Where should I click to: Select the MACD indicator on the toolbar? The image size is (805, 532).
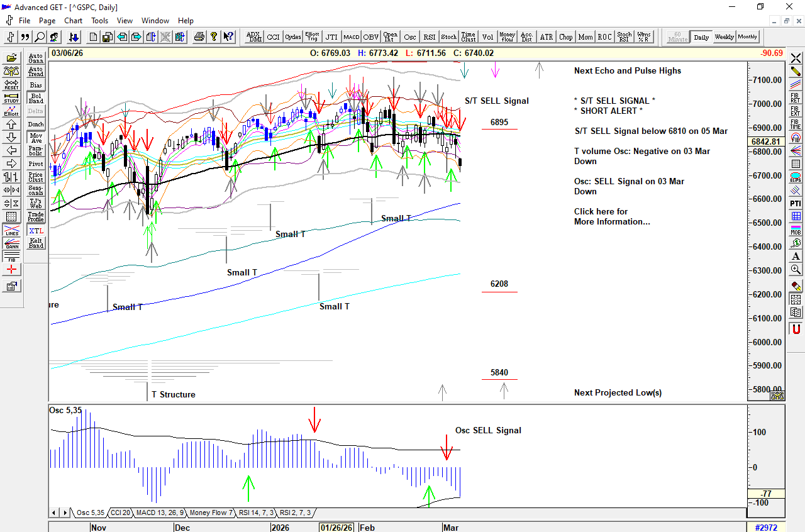pos(351,36)
